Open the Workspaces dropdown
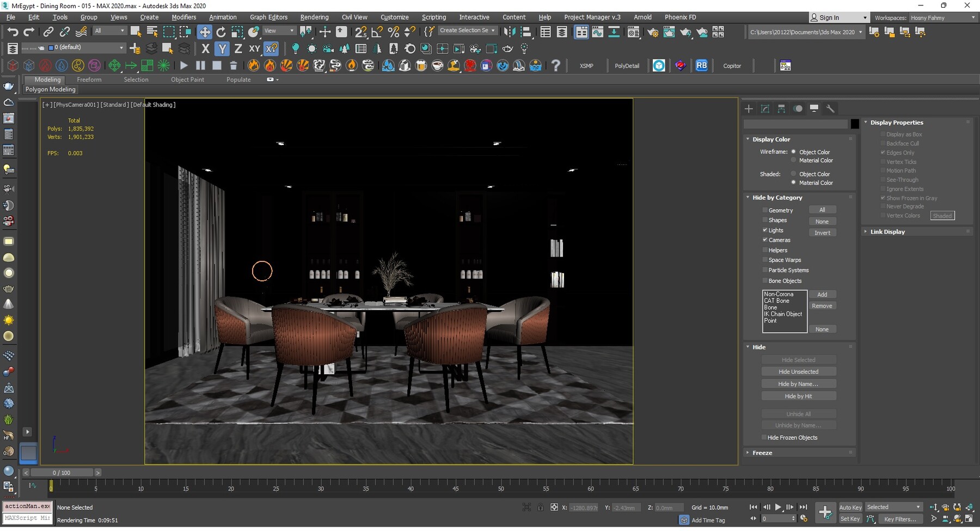Viewport: 980px width, 531px height. [x=942, y=17]
